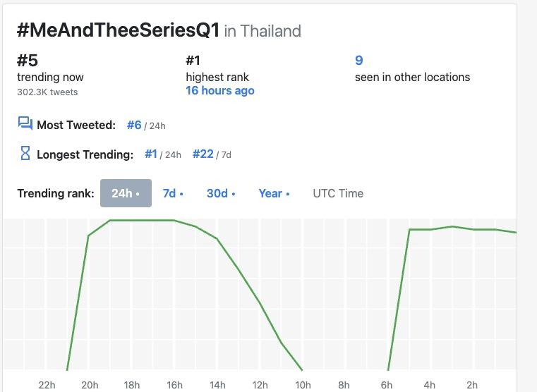
Task: Click the Most Tweeted chat bubbles icon
Action: tap(25, 124)
